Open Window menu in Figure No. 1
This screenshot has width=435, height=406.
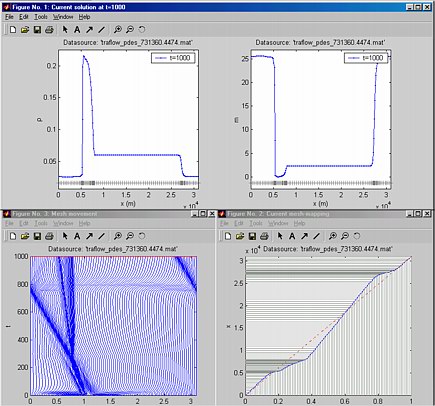(63, 17)
